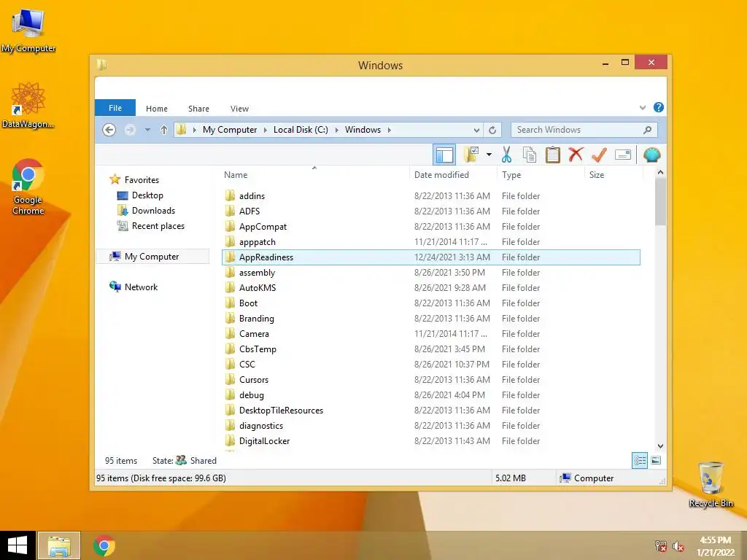Open the File menu

[x=115, y=108]
